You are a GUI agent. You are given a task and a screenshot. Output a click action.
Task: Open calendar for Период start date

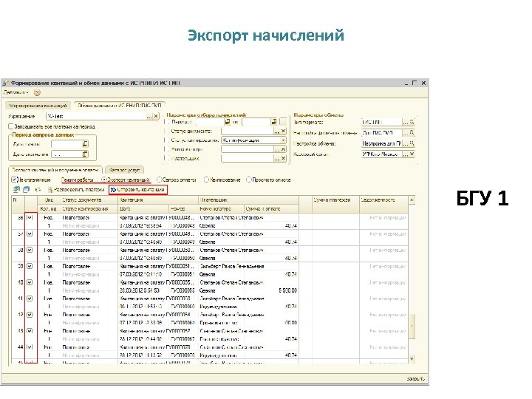pyautogui.click(x=228, y=122)
